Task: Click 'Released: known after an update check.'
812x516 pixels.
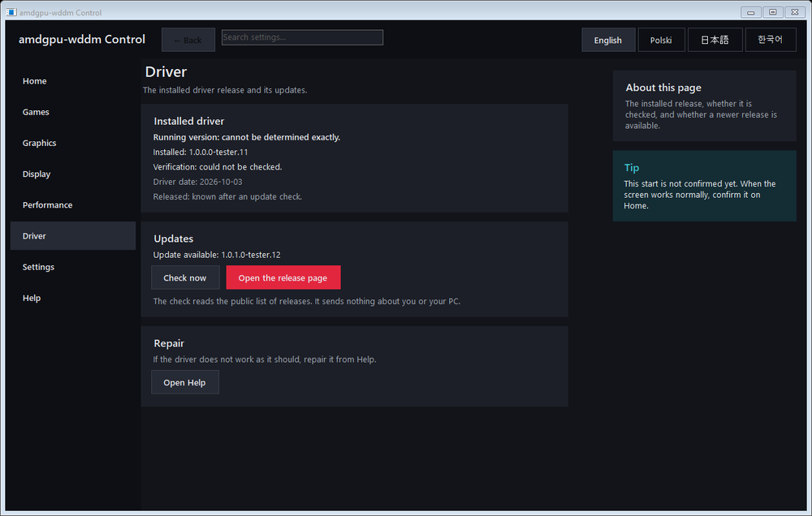Action: coord(227,196)
